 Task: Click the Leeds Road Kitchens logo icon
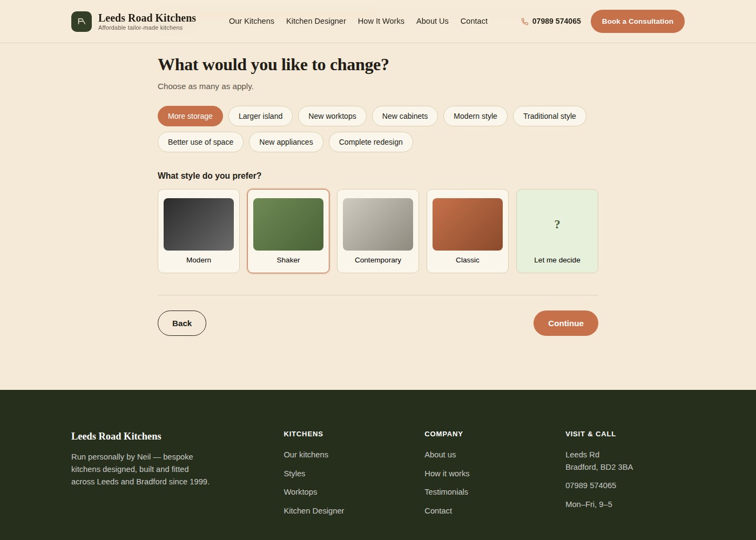click(x=82, y=22)
